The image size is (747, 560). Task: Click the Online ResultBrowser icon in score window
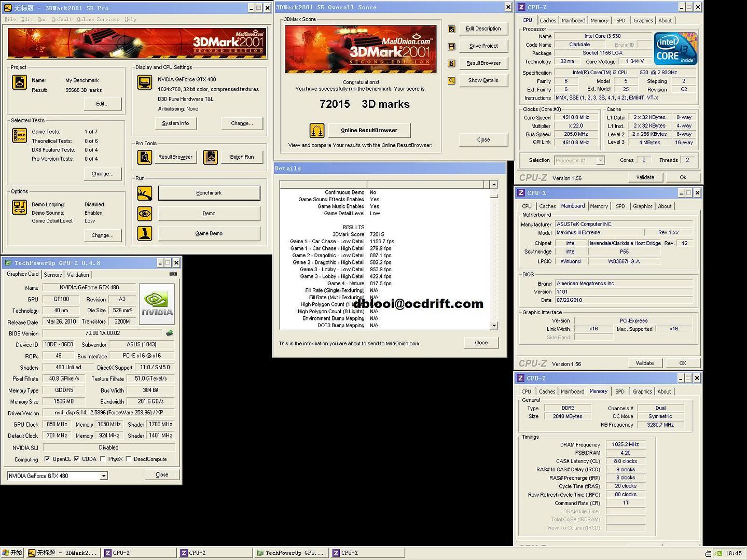317,131
